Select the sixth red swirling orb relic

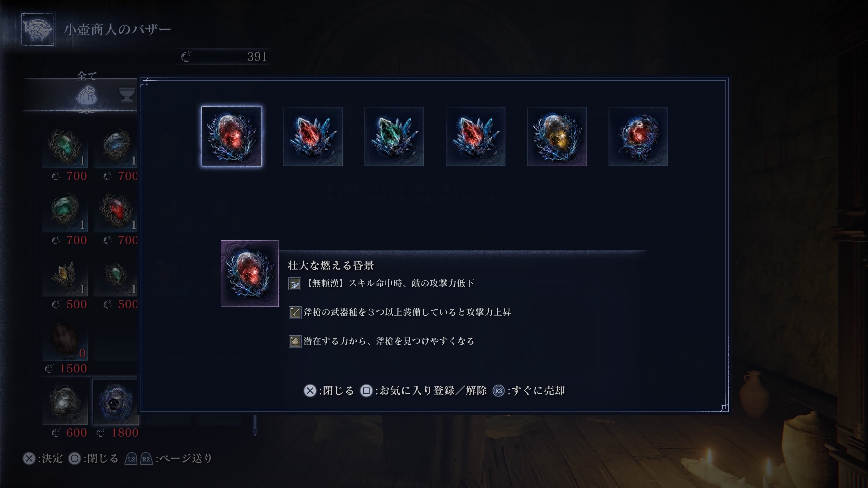(638, 136)
